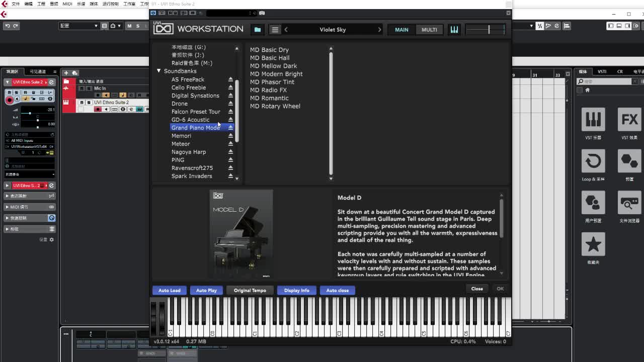Image resolution: width=644 pixels, height=362 pixels.
Task: Show the keyboard view via piano icon
Action: click(454, 30)
